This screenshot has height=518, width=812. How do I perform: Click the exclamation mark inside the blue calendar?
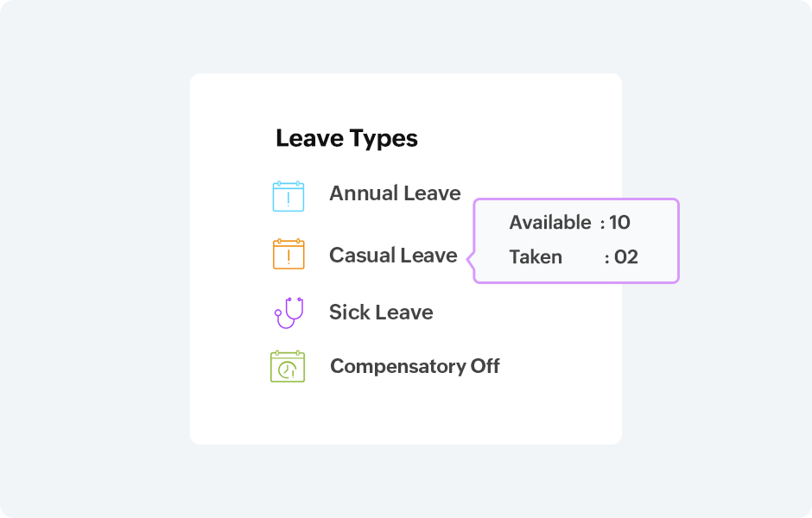tap(288, 199)
